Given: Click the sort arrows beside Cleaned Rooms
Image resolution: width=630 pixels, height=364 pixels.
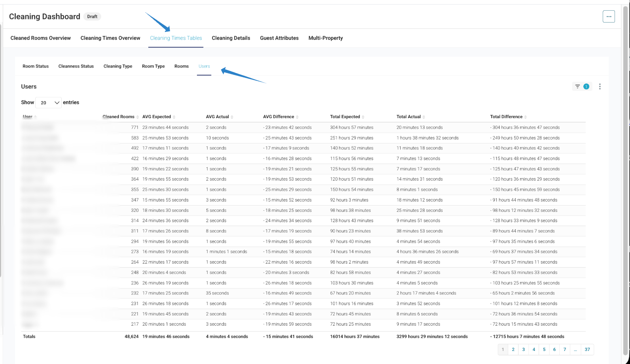Looking at the screenshot, I should (x=138, y=117).
